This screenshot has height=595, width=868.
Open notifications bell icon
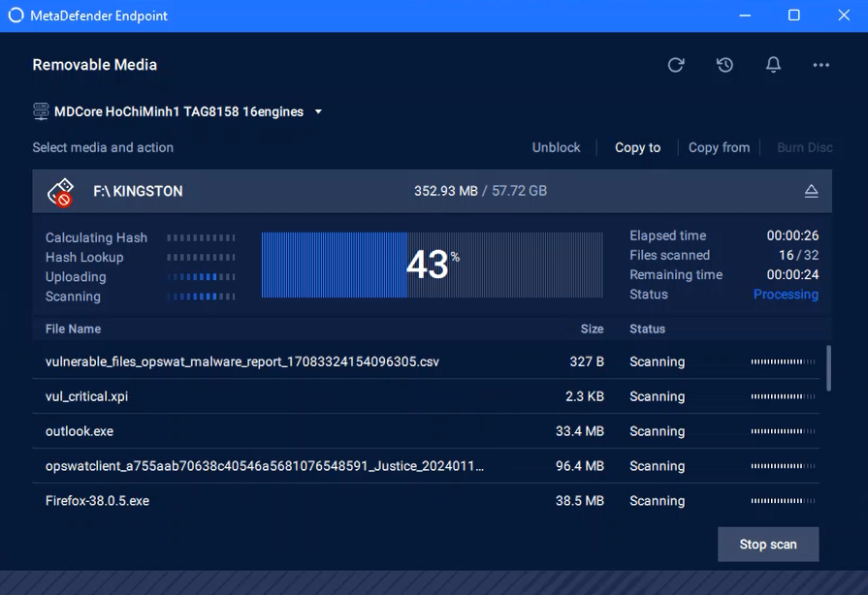click(x=773, y=65)
